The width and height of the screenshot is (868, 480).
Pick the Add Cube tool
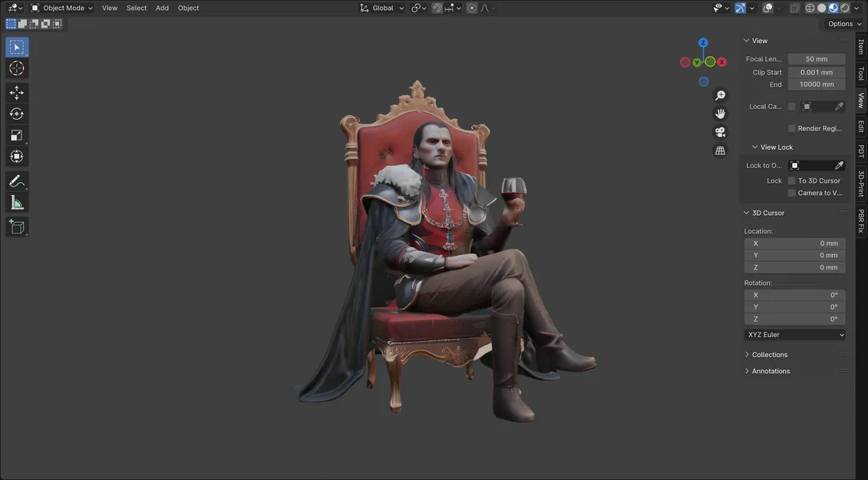16,227
